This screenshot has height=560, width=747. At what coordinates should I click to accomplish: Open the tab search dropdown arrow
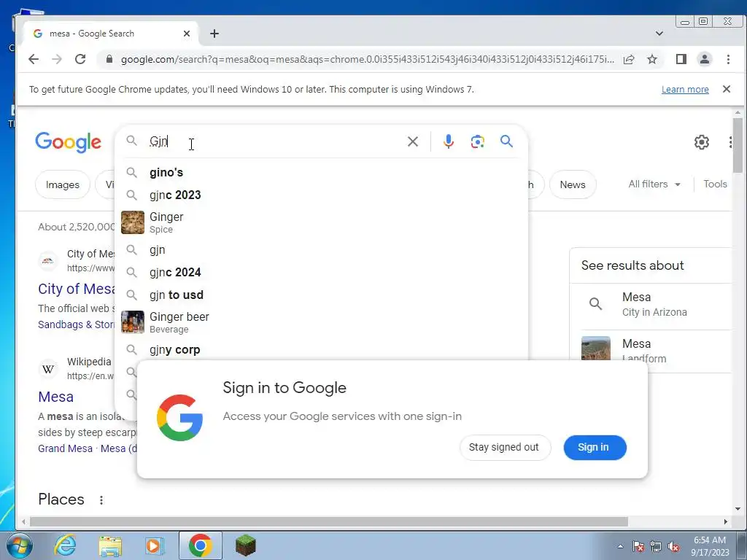point(659,34)
